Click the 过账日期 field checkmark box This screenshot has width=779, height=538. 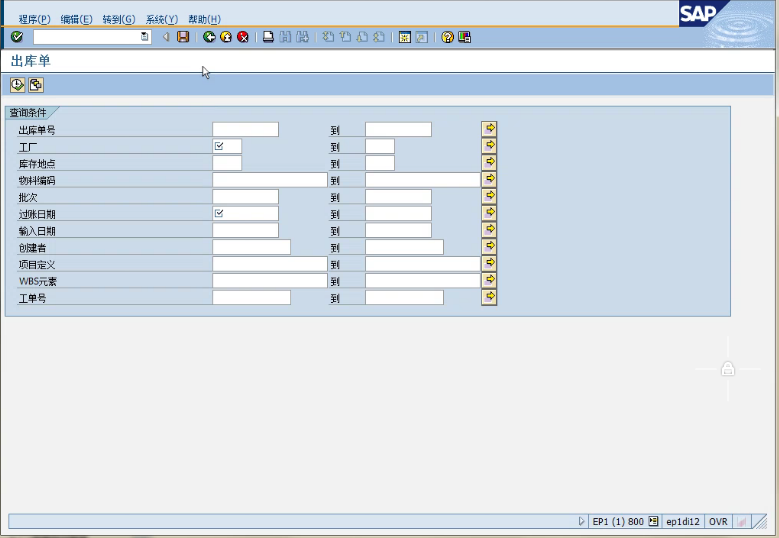click(220, 214)
